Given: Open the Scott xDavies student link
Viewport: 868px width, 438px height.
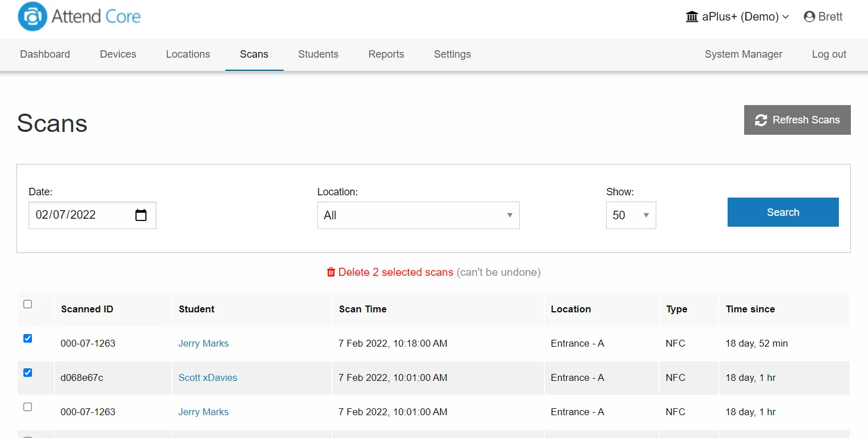Looking at the screenshot, I should click(x=208, y=377).
